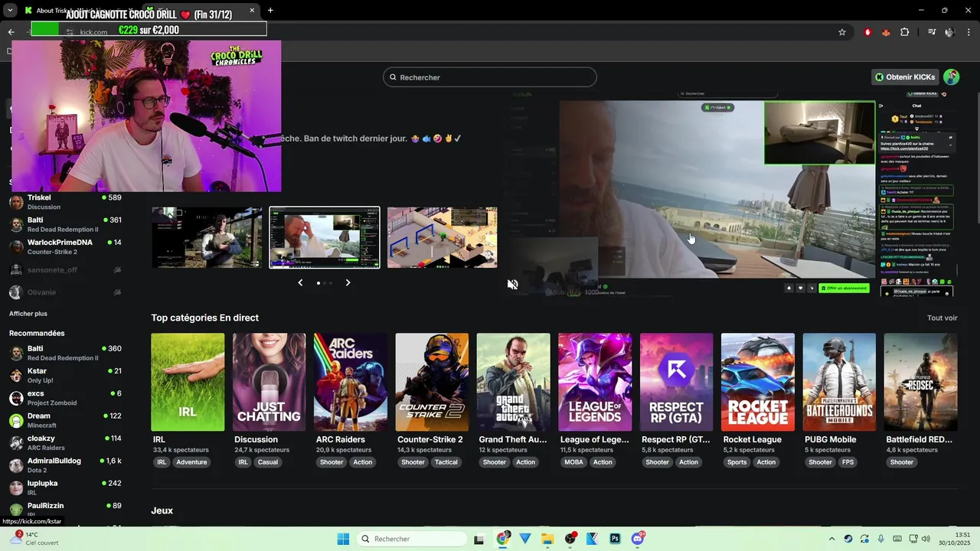Open the Respect RP (GTA) category card
The image size is (980, 551).
676,382
